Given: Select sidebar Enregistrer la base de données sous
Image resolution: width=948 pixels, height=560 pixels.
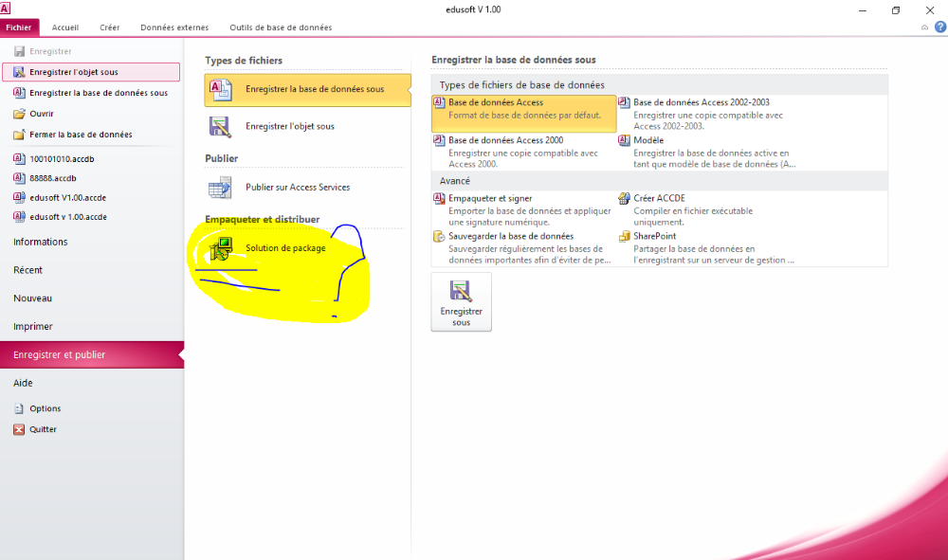Looking at the screenshot, I should (91, 93).
